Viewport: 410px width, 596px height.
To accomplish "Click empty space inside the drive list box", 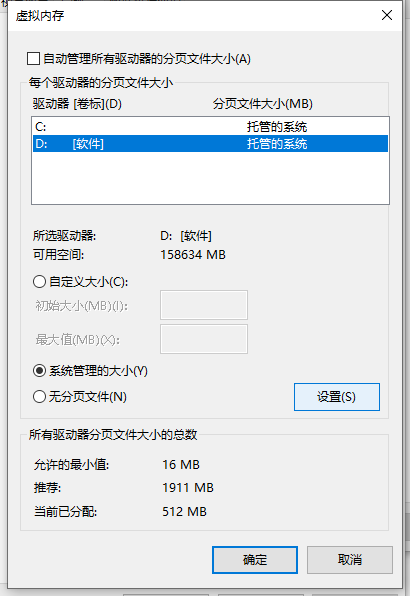I will coord(210,178).
